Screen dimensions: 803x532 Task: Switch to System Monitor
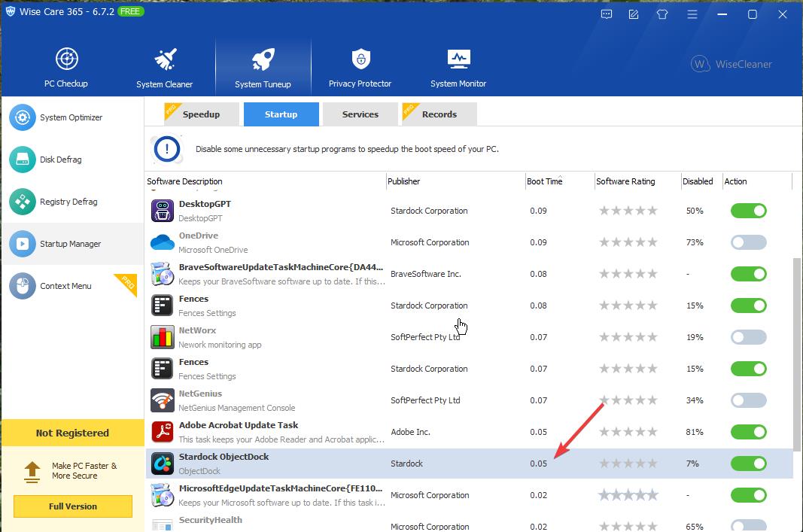pyautogui.click(x=458, y=67)
